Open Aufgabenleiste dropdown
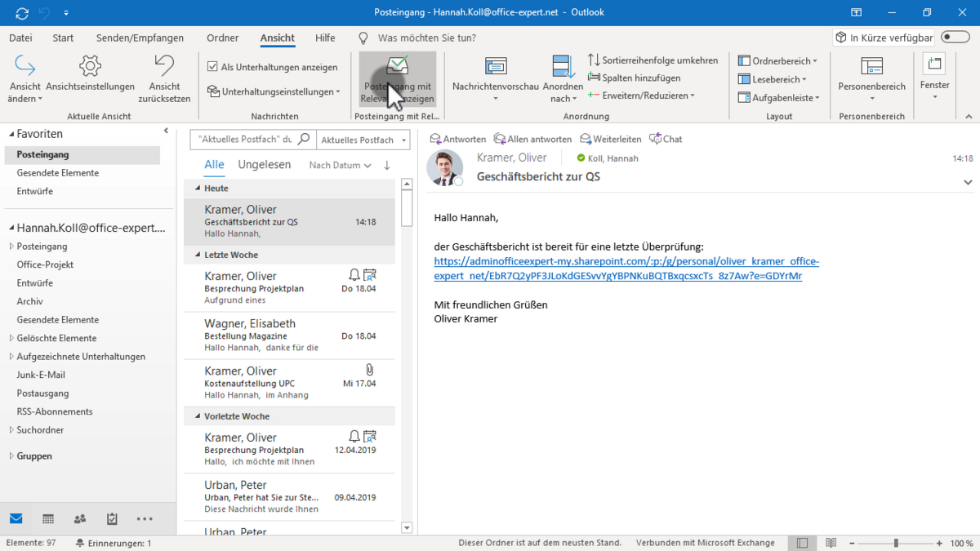 [x=779, y=98]
